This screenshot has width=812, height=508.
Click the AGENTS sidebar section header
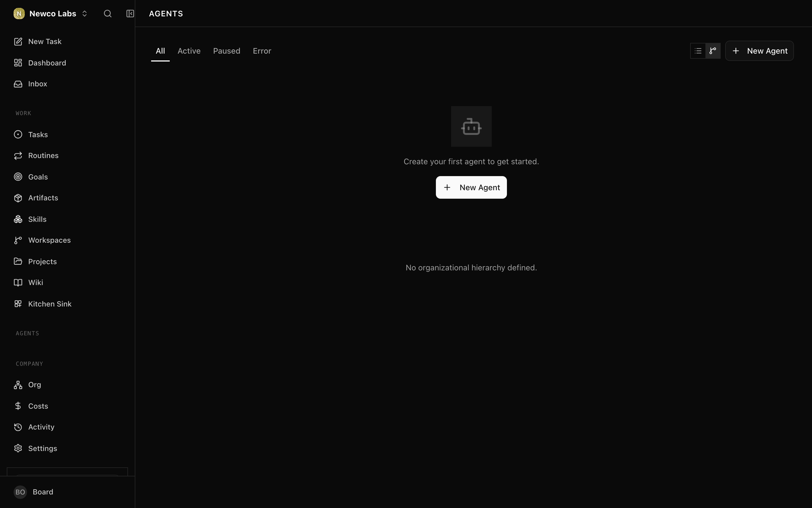tap(28, 333)
